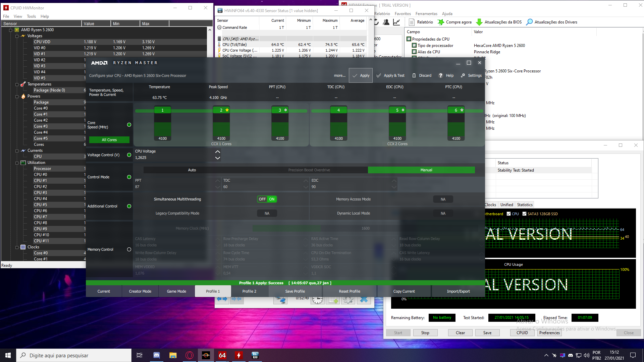Open Ryzen Master Settings gear
This screenshot has width=644, height=362.
pyautogui.click(x=463, y=76)
